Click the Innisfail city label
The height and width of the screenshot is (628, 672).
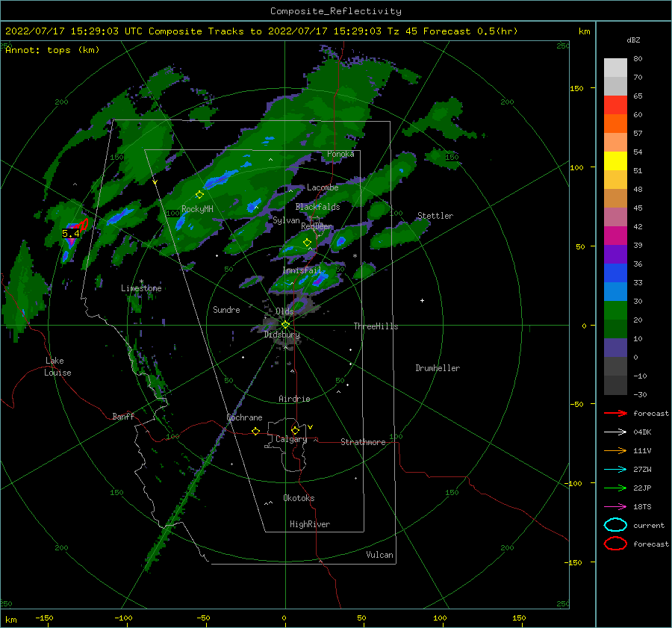point(302,270)
